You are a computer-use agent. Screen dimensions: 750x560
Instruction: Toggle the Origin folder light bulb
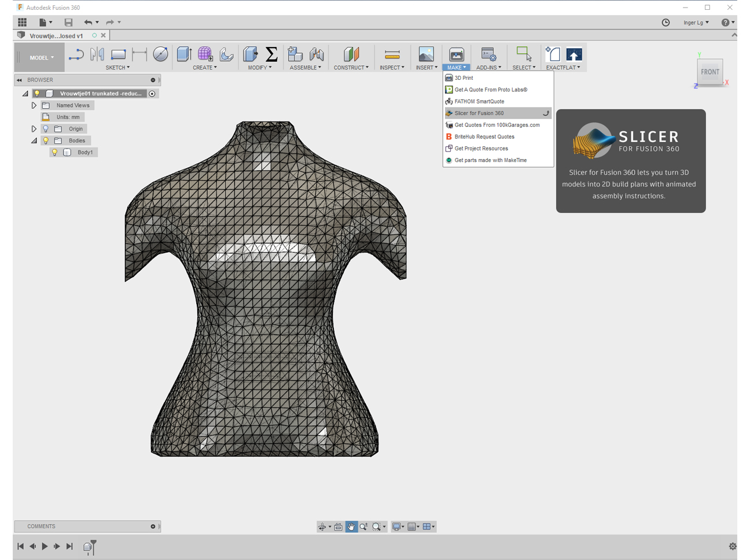point(46,129)
